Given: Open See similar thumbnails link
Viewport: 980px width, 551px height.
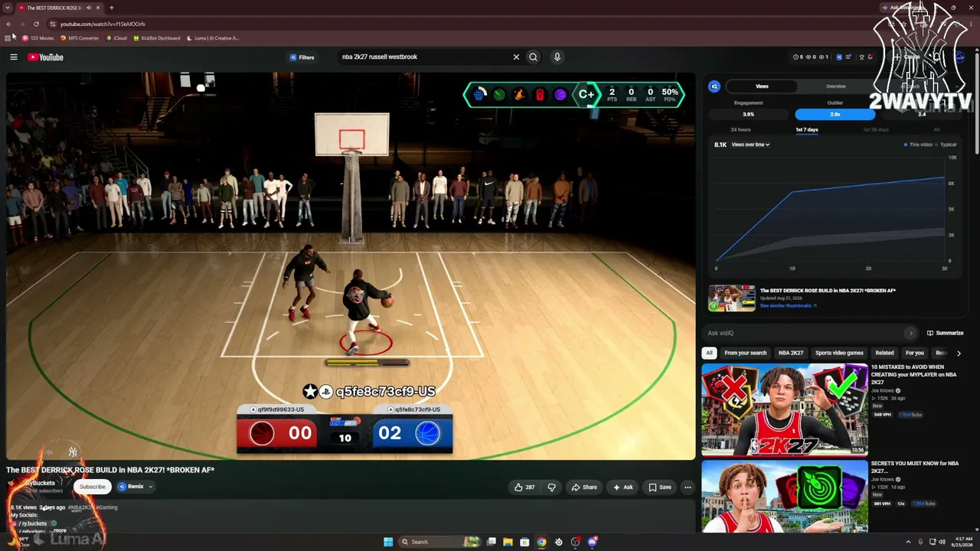Looking at the screenshot, I should point(788,306).
